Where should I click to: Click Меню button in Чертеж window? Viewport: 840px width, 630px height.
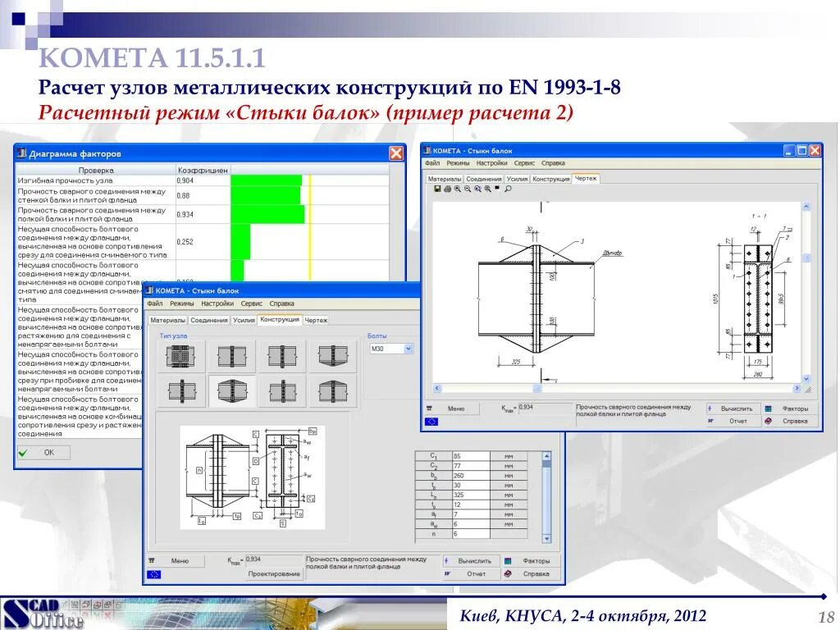click(x=451, y=409)
